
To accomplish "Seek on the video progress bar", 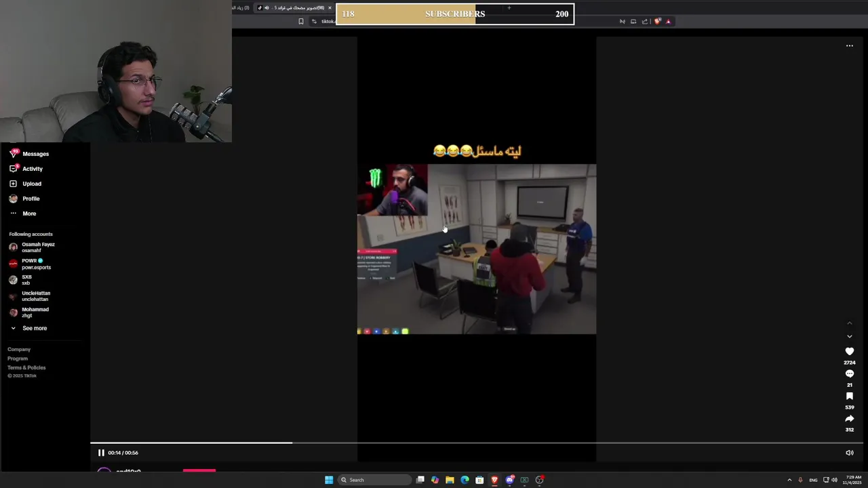I will pos(476,443).
